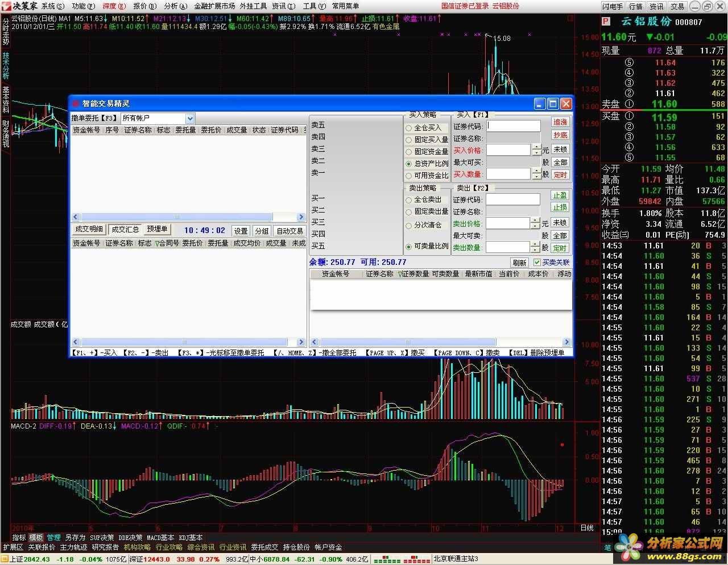Viewport: 728px width, 565px height.
Task: Open 主力轨迹 in bottom bar
Action: pos(74,547)
